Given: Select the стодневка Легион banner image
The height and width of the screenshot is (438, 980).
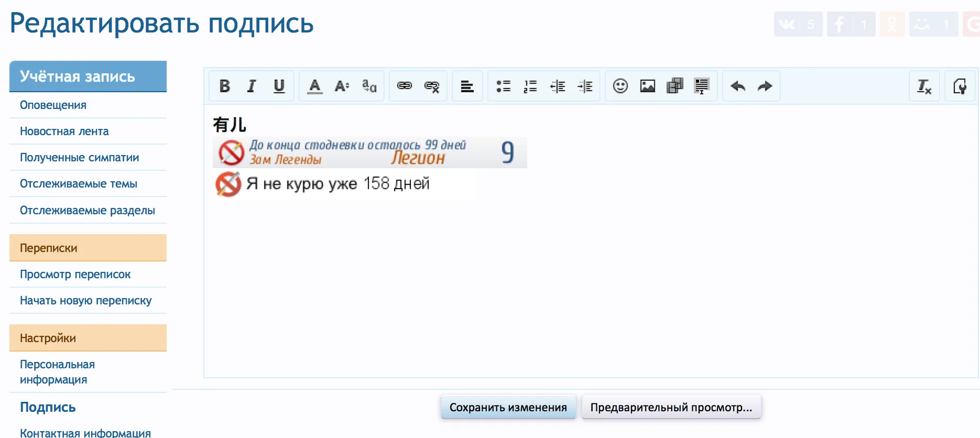Looking at the screenshot, I should [370, 152].
